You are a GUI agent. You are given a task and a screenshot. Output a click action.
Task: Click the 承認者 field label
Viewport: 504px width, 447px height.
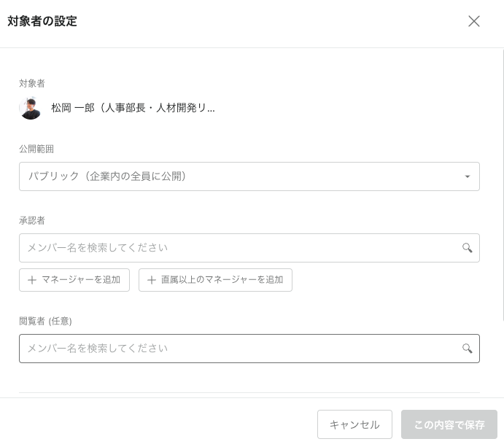point(32,220)
